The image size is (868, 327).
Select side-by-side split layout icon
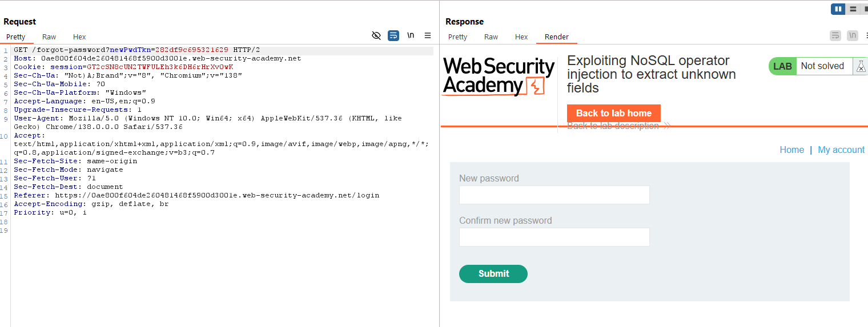tap(838, 9)
